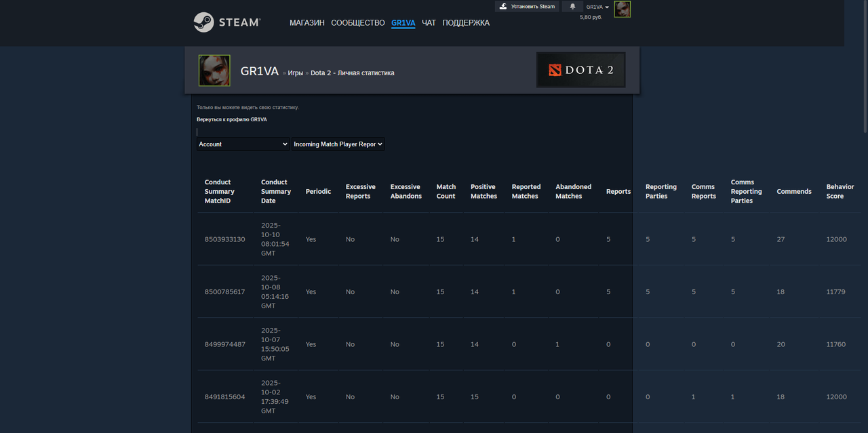This screenshot has height=433, width=868.
Task: Click behavior score 11779
Action: [x=836, y=292]
